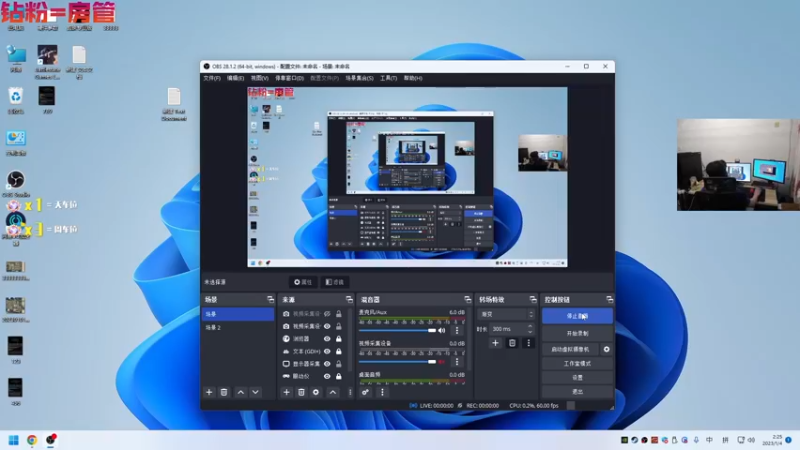Open the 停靠窗口(D) menu
This screenshot has width=800, height=450.
click(289, 78)
